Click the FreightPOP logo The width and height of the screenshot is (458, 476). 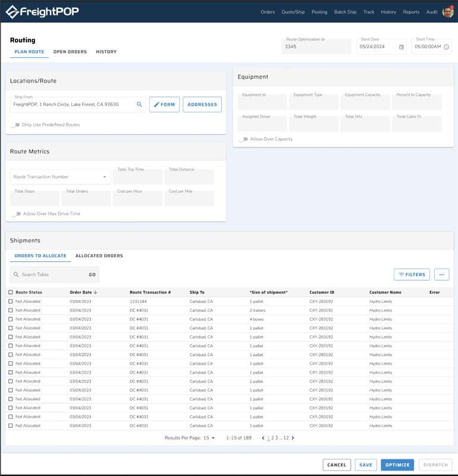pos(42,12)
